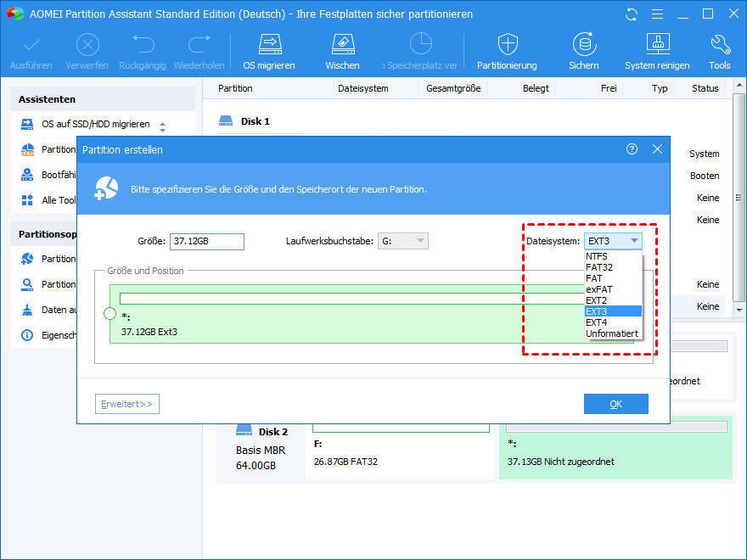Click the AOMEI application logo
Viewport: 747px width, 560px height.
click(15, 14)
